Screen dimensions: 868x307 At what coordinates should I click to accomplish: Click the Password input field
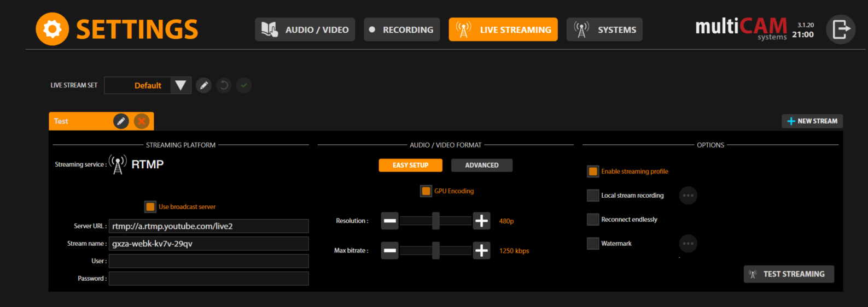pyautogui.click(x=209, y=279)
